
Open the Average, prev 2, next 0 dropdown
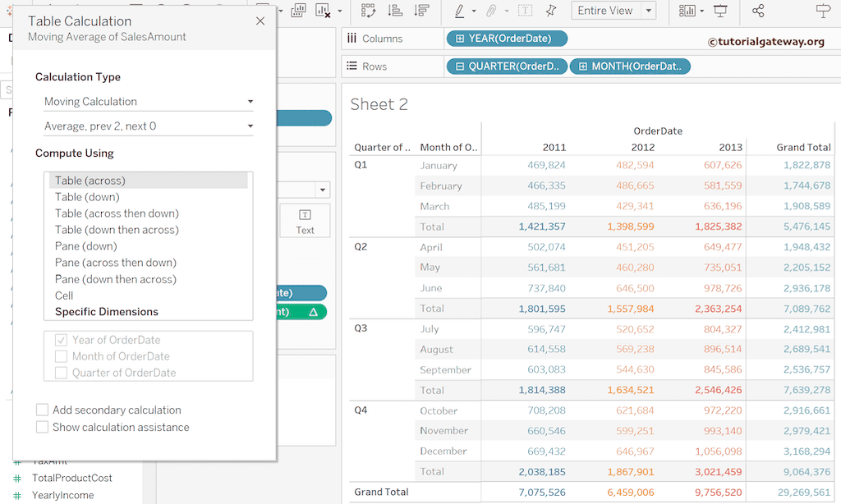point(148,126)
